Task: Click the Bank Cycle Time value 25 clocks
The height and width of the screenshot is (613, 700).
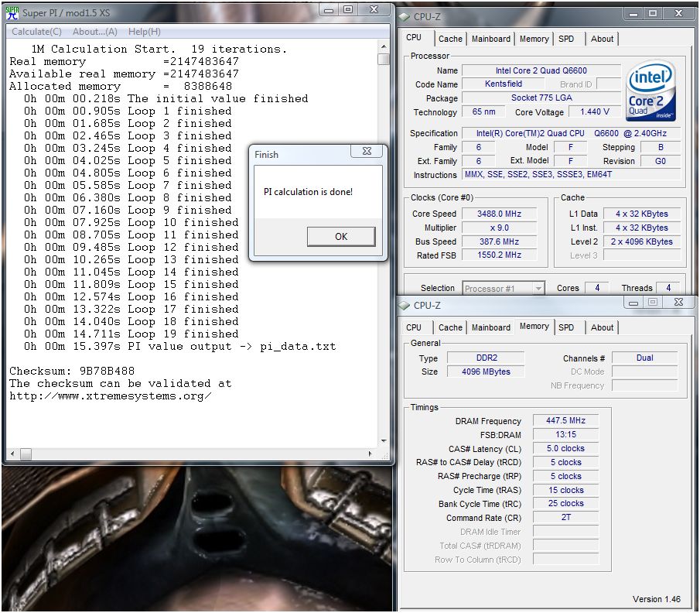Action: click(x=565, y=504)
